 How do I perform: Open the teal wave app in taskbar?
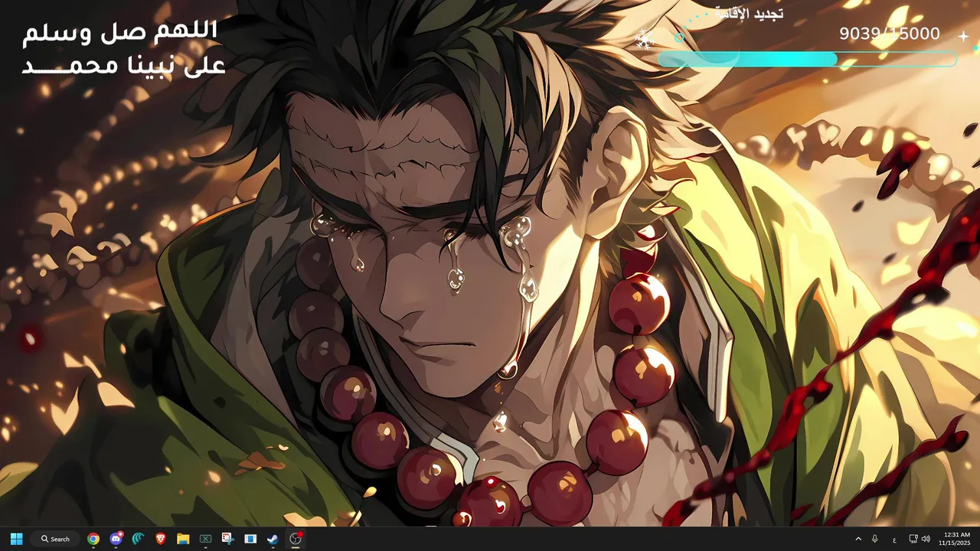pyautogui.click(x=139, y=539)
